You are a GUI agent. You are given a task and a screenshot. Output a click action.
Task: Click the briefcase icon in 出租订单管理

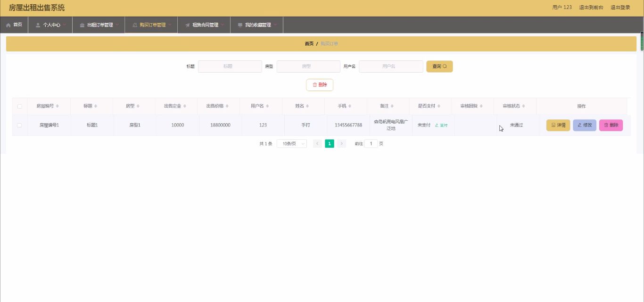coord(82,25)
